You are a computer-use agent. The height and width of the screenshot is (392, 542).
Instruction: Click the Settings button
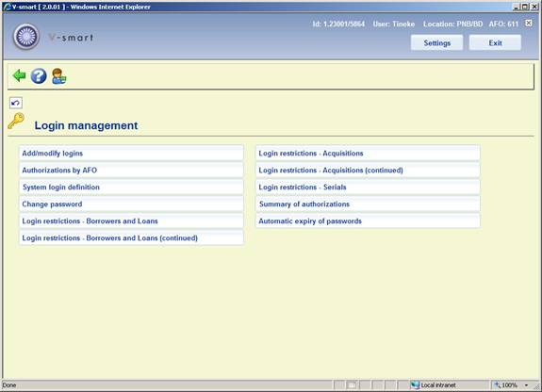point(437,42)
